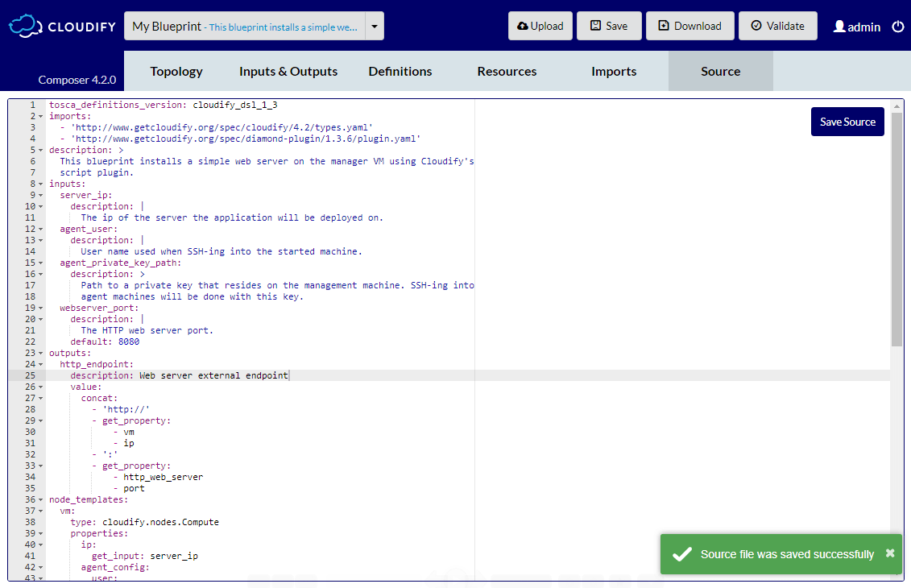Click the Composer 4.2.0 version label
Image resolution: width=911 pixels, height=588 pixels.
click(x=77, y=80)
